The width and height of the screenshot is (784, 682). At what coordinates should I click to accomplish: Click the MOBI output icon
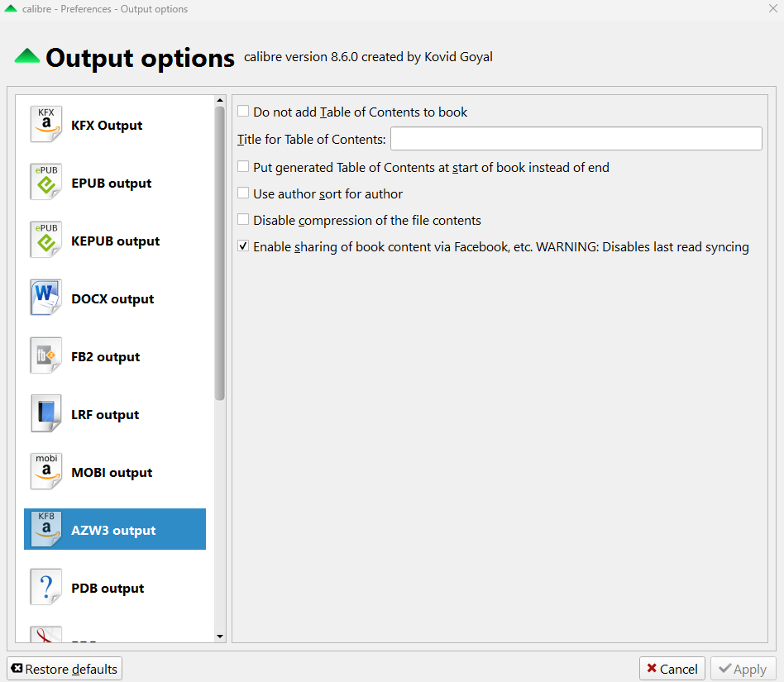point(46,472)
